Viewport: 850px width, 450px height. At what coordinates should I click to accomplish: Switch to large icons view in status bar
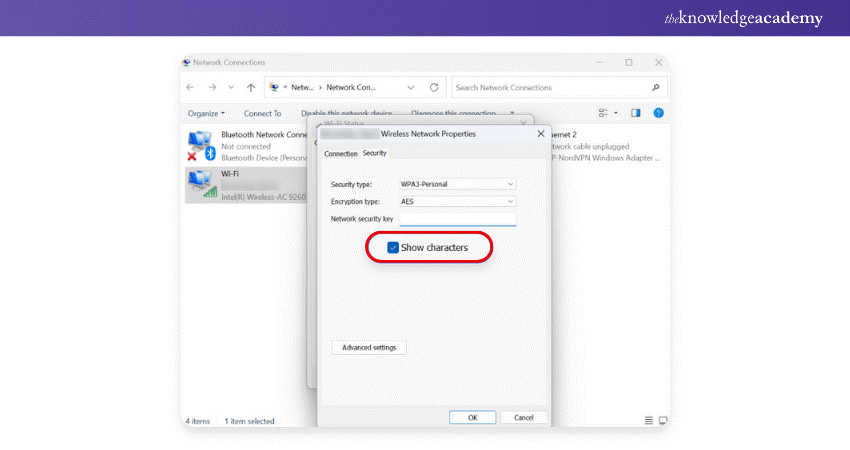(662, 420)
